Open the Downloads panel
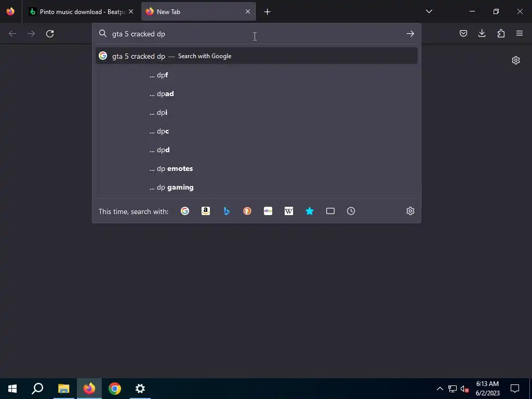This screenshot has height=399, width=532. [482, 33]
